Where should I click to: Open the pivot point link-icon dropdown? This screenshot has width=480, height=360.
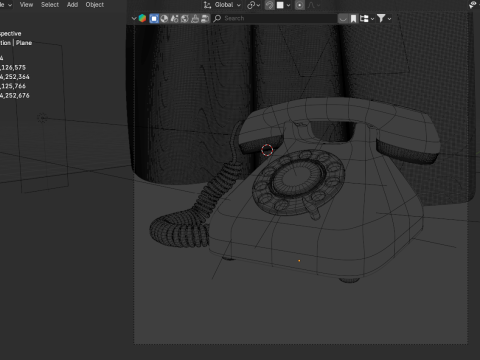[x=254, y=5]
